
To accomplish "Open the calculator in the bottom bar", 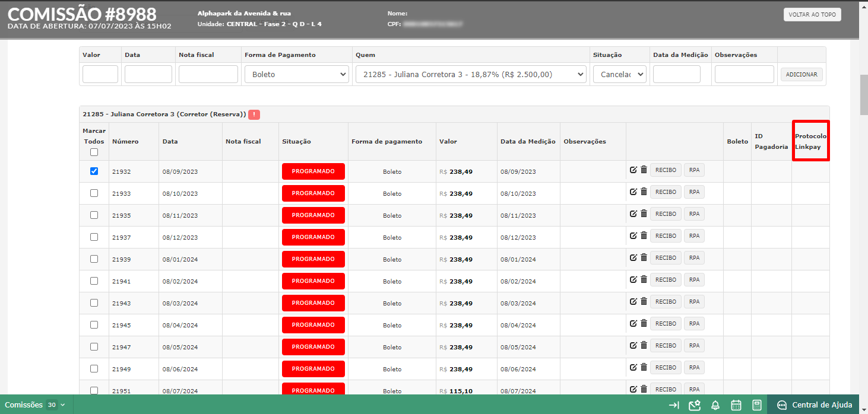I will point(757,405).
